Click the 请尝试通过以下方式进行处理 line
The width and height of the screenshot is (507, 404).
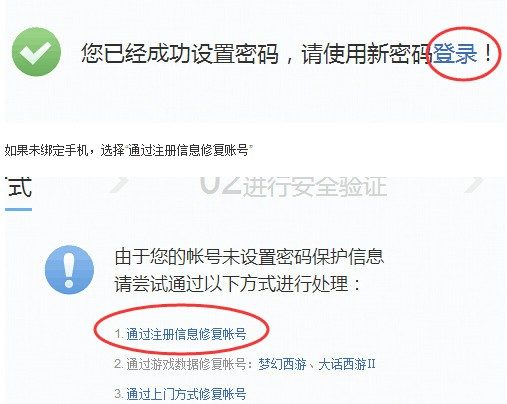pyautogui.click(x=238, y=284)
